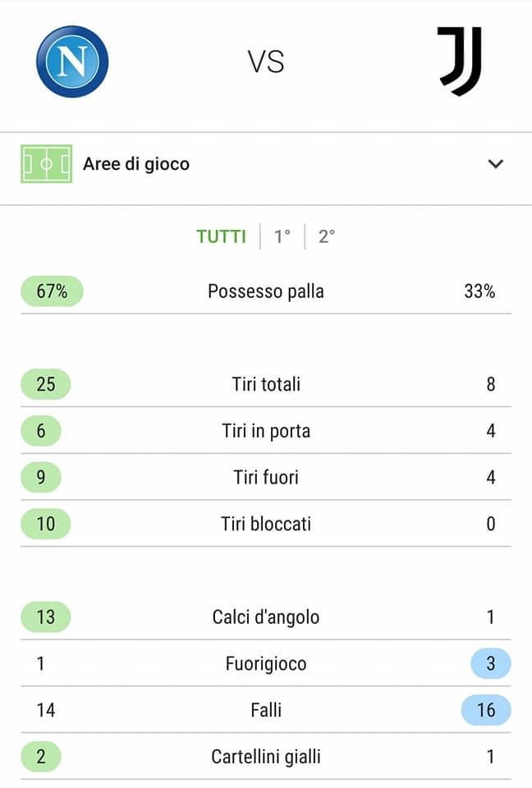The width and height of the screenshot is (532, 788).
Task: Switch to the 2° half tab
Action: (x=327, y=236)
